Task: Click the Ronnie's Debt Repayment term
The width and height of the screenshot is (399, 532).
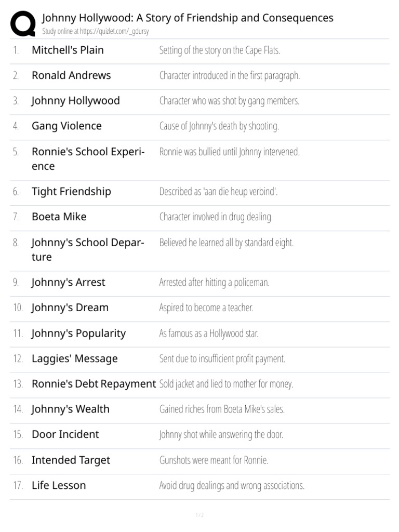Action: click(x=94, y=384)
